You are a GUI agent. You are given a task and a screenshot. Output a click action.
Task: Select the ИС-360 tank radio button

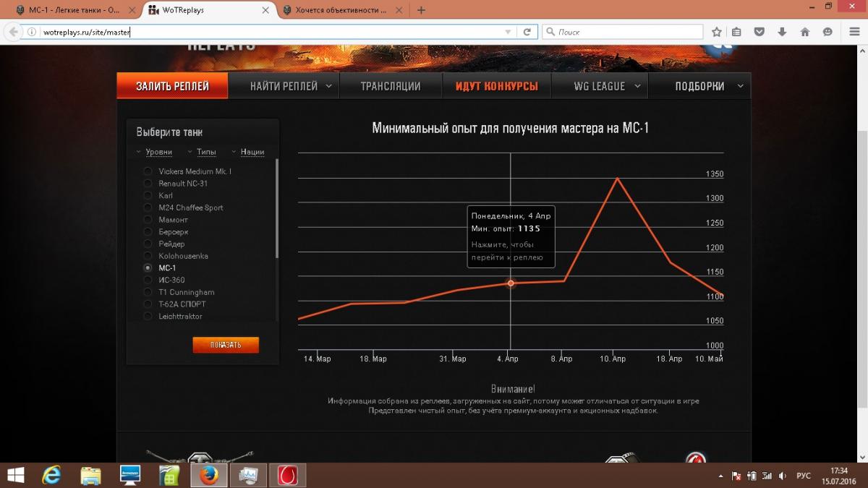tap(148, 280)
